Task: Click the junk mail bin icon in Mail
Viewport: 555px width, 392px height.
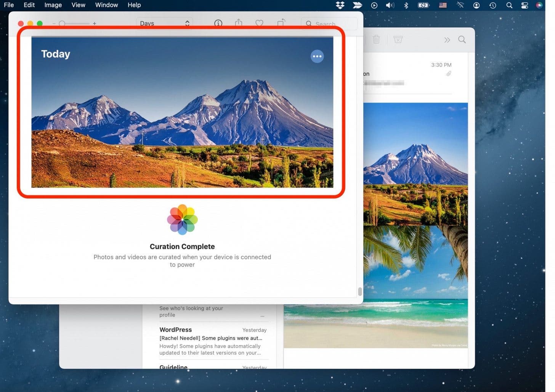Action: click(398, 39)
